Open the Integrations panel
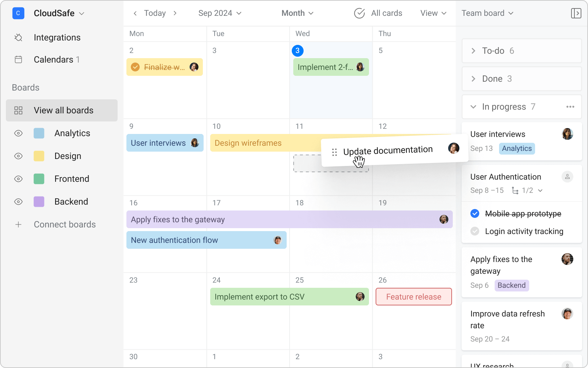 point(57,37)
